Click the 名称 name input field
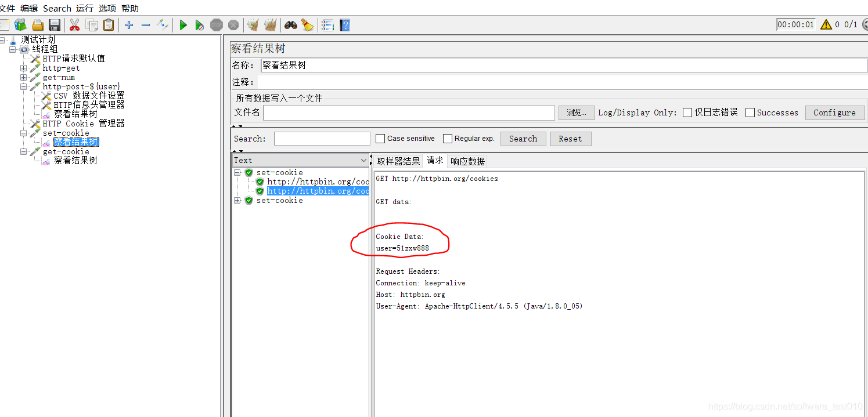Image resolution: width=868 pixels, height=417 pixels. coord(563,66)
